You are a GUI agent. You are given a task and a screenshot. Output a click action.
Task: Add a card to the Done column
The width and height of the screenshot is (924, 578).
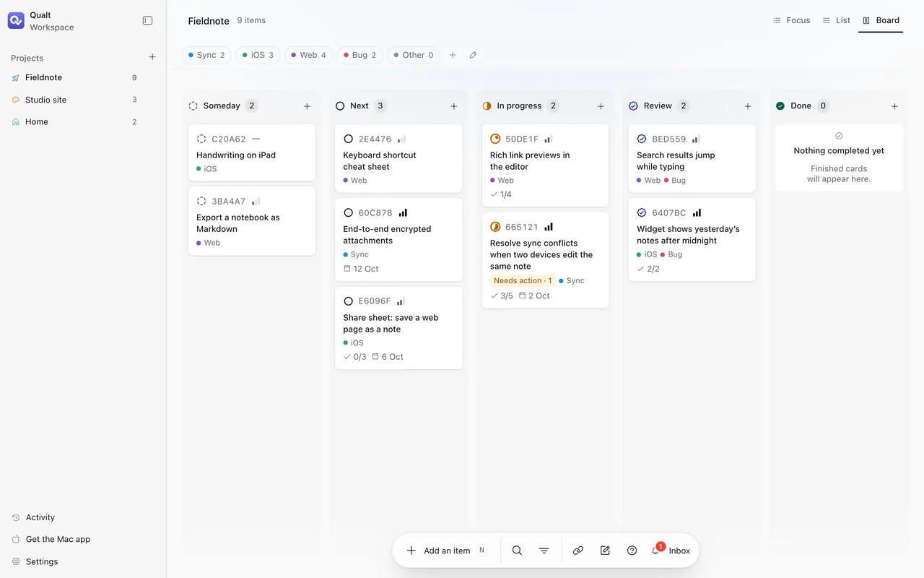click(894, 106)
